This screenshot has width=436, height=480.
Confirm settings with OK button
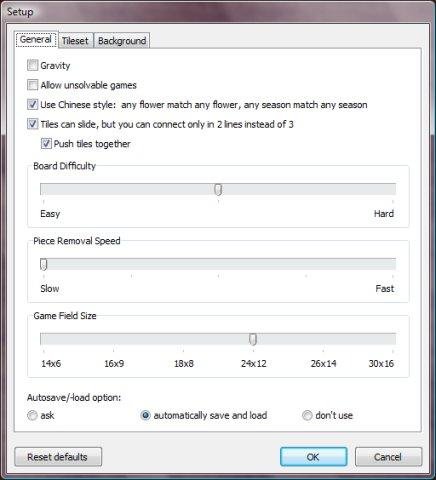point(313,457)
